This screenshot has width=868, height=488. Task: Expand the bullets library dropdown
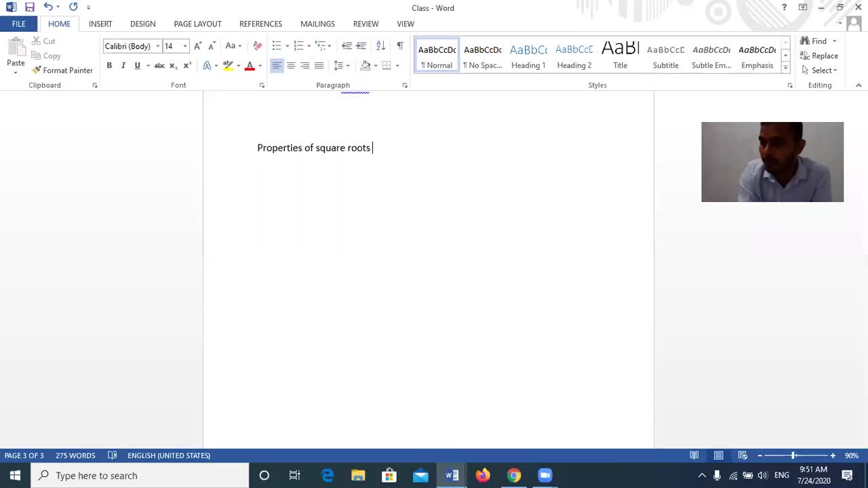tap(287, 46)
